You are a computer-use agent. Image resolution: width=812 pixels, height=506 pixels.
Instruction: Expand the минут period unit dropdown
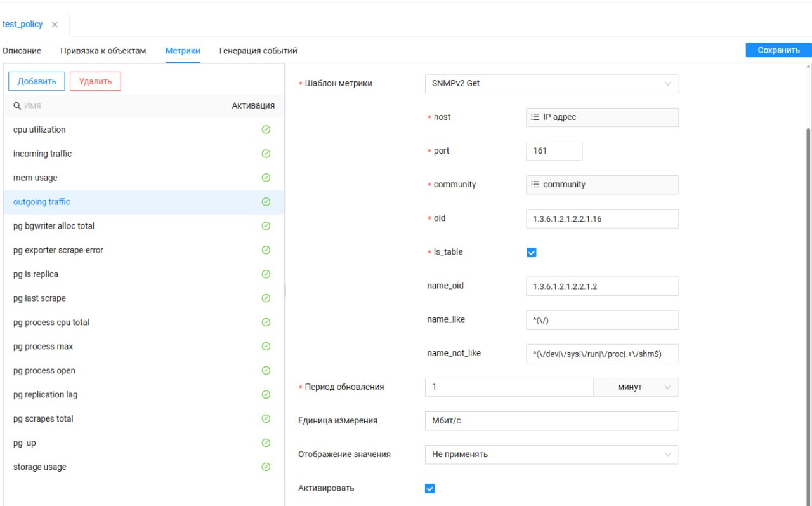[635, 387]
